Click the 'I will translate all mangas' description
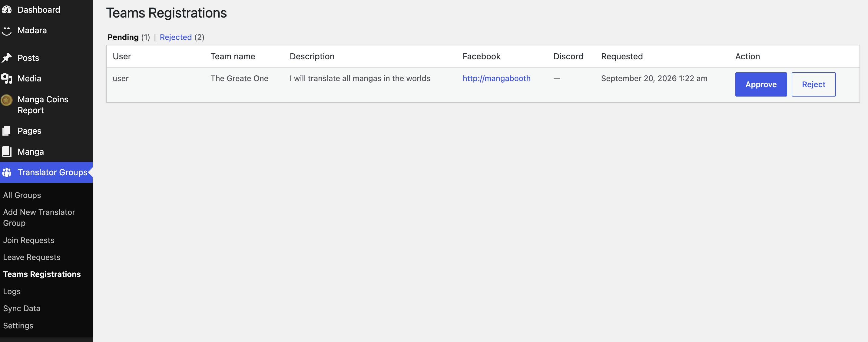 tap(360, 78)
